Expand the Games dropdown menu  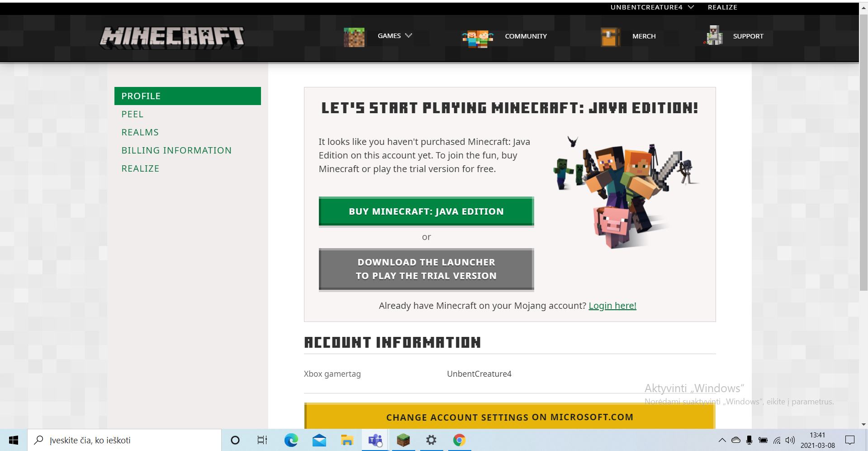(395, 36)
